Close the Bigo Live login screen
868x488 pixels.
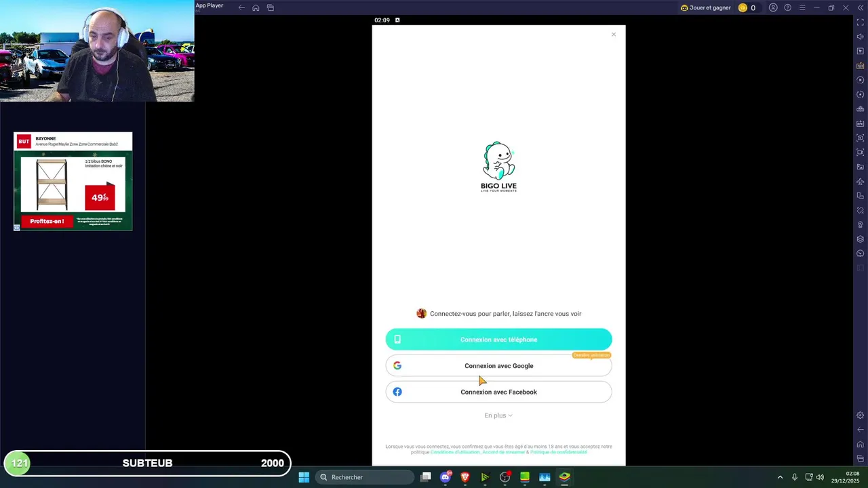[x=614, y=35]
